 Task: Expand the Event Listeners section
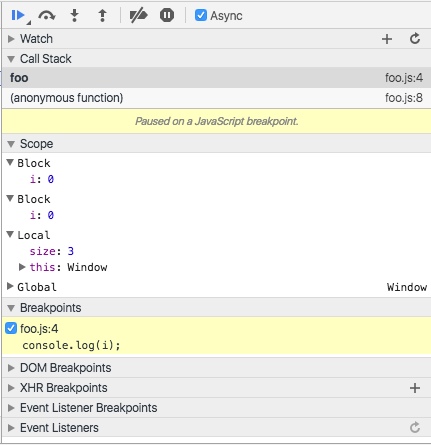click(x=11, y=428)
